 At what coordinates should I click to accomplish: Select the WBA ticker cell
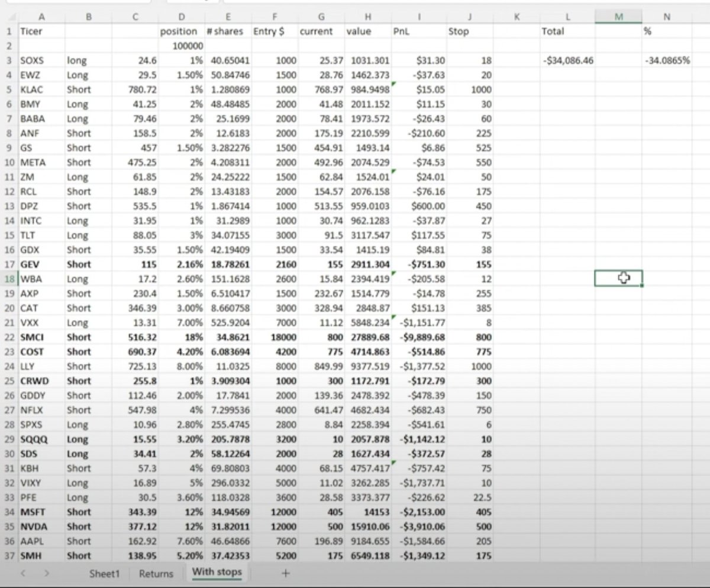point(41,279)
